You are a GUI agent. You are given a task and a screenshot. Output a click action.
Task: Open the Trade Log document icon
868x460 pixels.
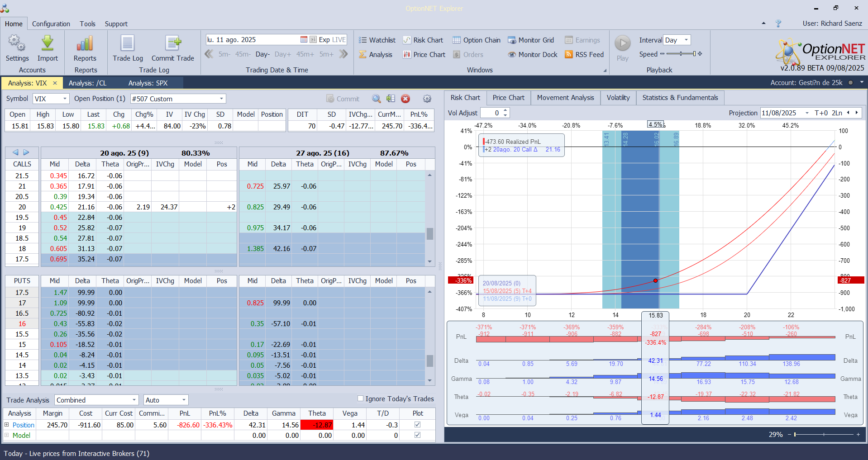[x=128, y=43]
